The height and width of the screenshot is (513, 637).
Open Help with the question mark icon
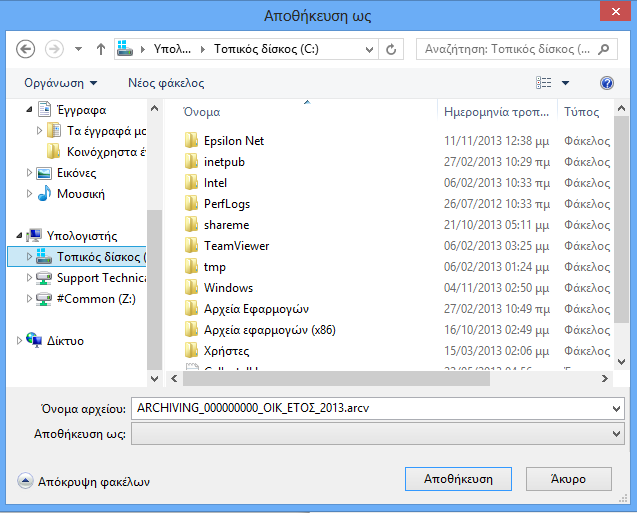607,83
